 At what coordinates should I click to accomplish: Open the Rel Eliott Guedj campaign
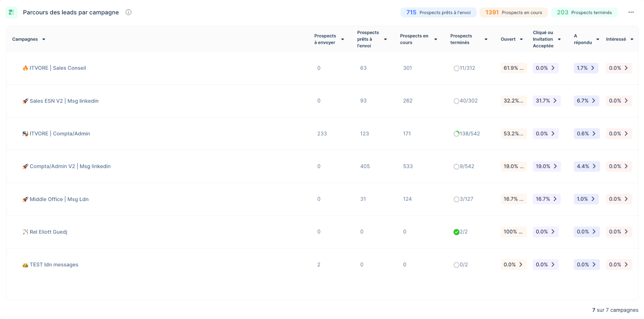(x=48, y=232)
